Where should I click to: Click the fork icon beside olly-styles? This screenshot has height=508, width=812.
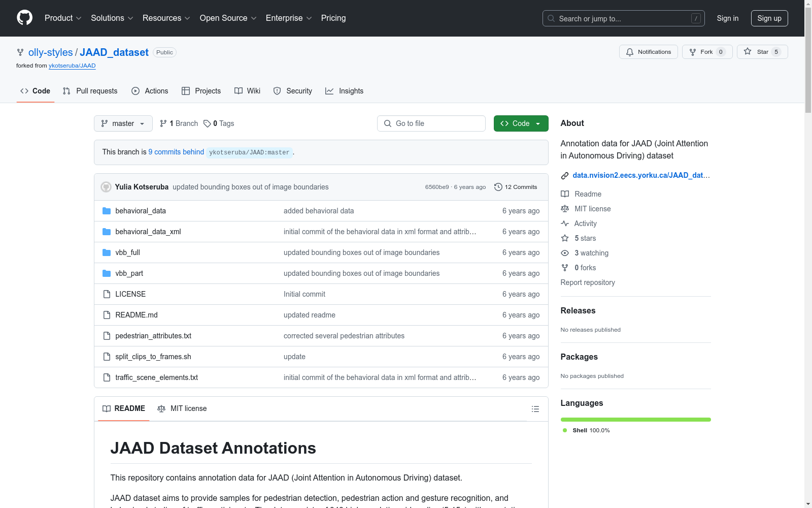[x=20, y=52]
